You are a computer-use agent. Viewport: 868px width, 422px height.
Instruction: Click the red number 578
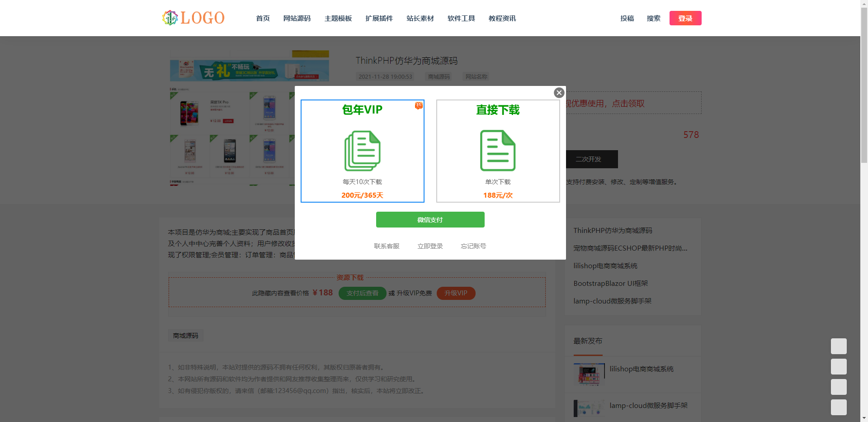(691, 135)
